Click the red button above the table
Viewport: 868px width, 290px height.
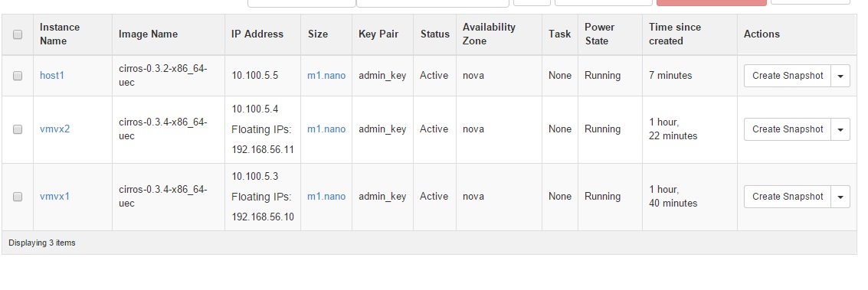(712, 3)
